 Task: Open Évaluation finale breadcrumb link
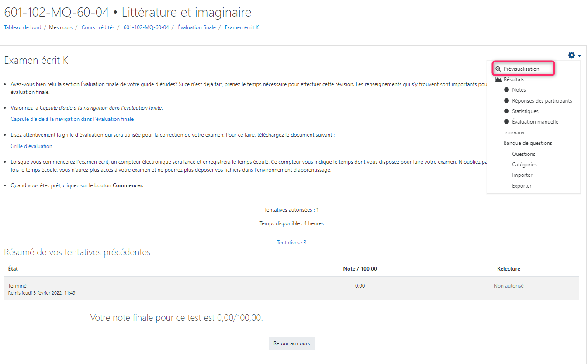[197, 27]
